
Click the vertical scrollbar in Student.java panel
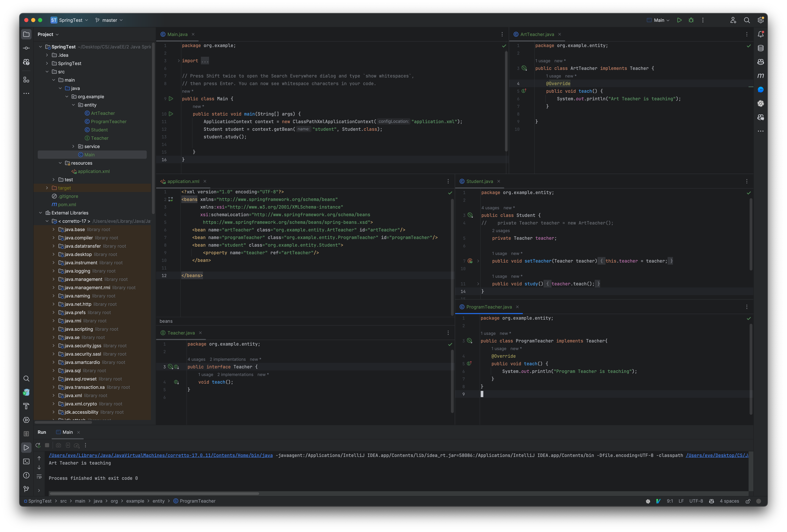click(x=750, y=237)
